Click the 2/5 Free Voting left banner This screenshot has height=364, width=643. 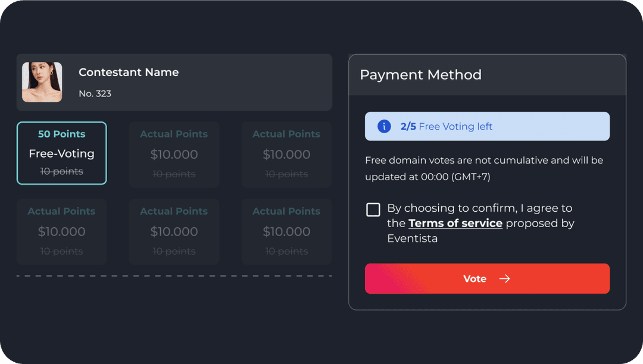click(x=487, y=126)
